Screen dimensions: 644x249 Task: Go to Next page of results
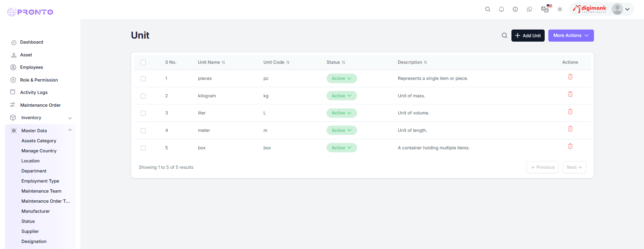[x=574, y=167]
